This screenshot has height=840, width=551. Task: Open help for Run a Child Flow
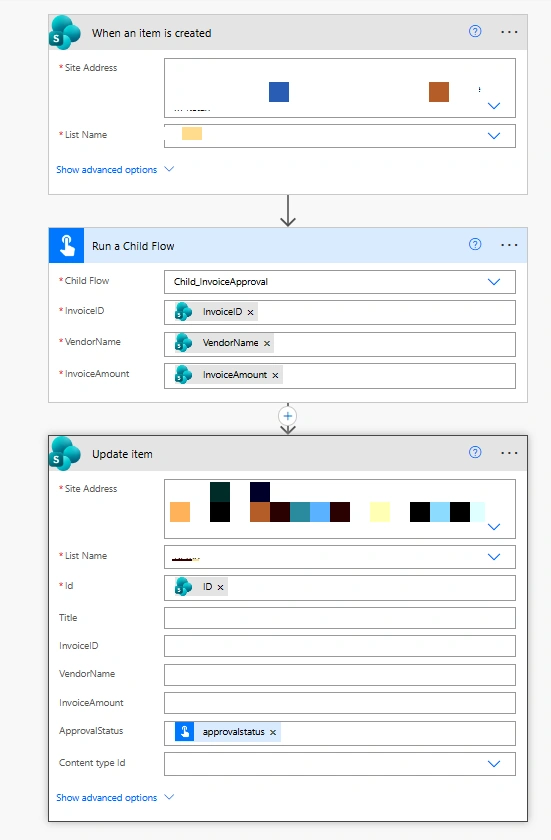point(475,245)
